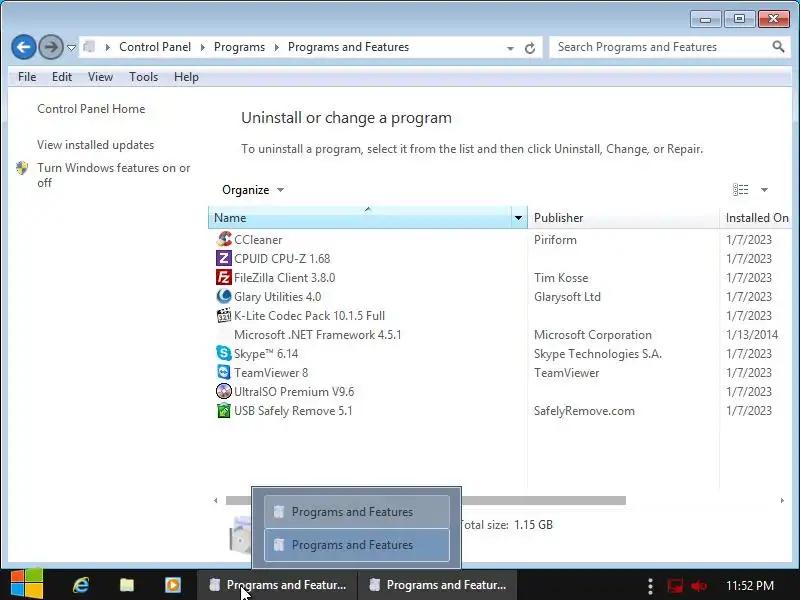Click Turn Windows features on or off
800x600 pixels.
(x=114, y=175)
